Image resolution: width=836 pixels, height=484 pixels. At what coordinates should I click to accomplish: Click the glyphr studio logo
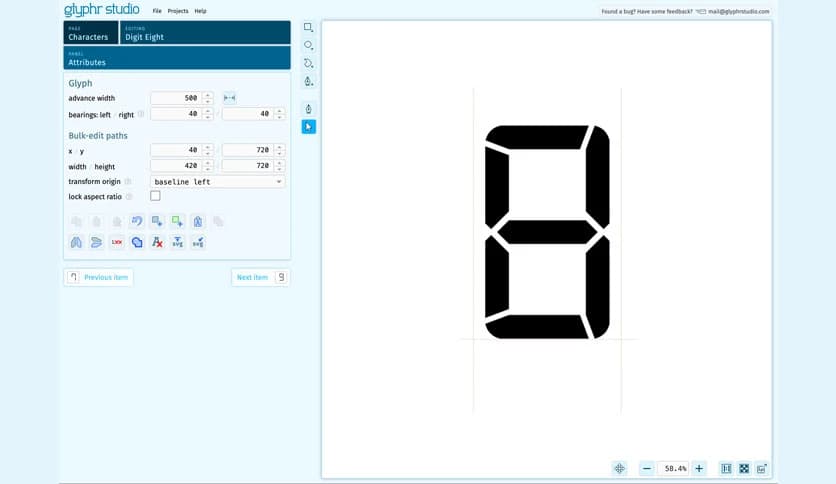coord(101,10)
